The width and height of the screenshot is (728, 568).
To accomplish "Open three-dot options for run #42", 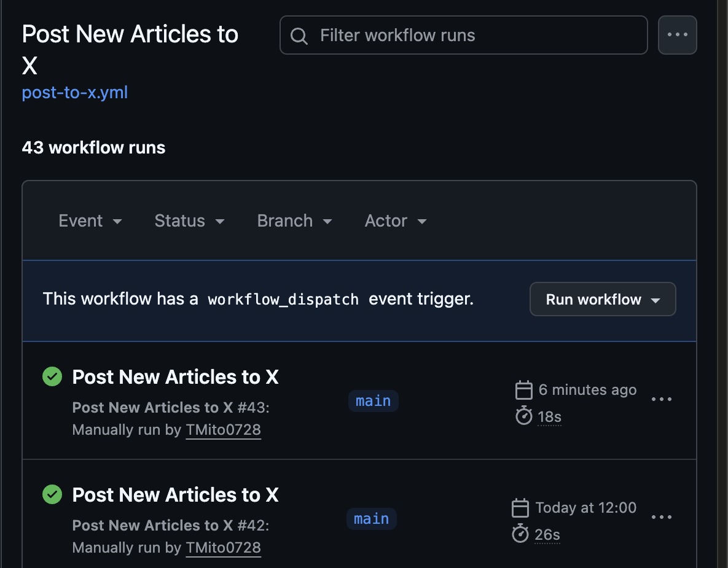I will (662, 517).
